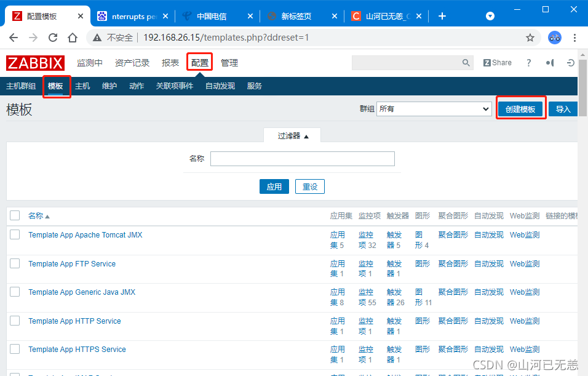
Task: Open the 管理 top menu
Action: pyautogui.click(x=229, y=63)
